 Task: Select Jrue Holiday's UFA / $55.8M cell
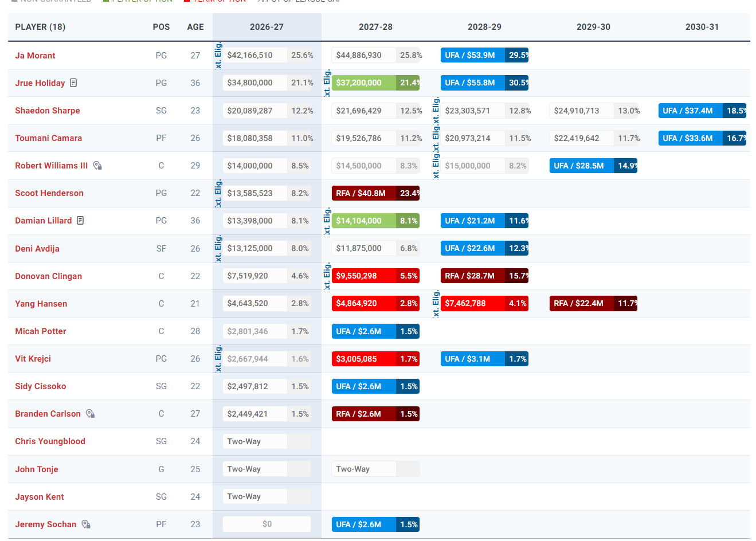(x=485, y=83)
